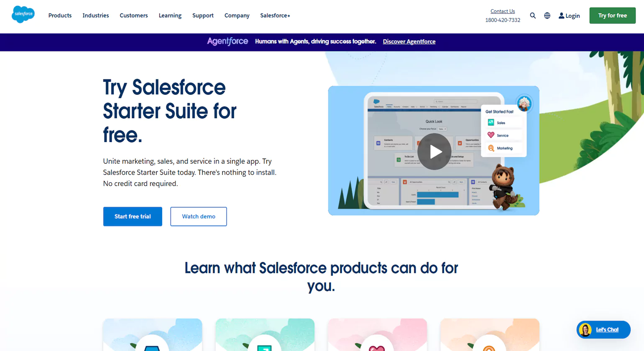Screen dimensions: 644x351
Task: Open the Discover Agentforce link
Action: 409,41
